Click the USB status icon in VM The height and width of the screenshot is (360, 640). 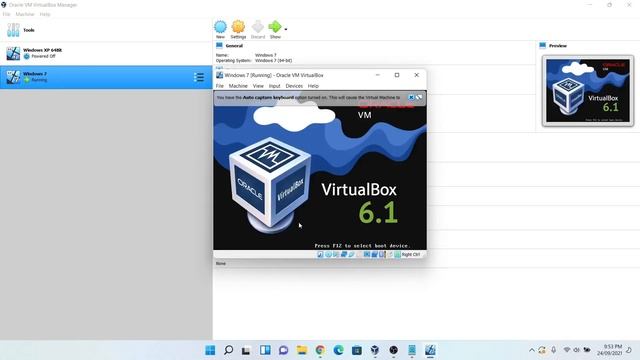(x=351, y=254)
